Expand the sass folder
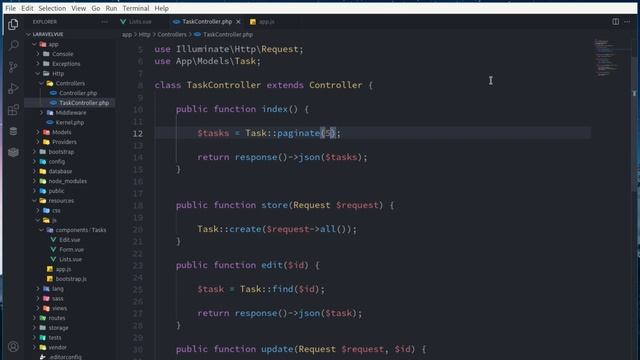Viewport: 640px width, 360px height. pos(58,298)
